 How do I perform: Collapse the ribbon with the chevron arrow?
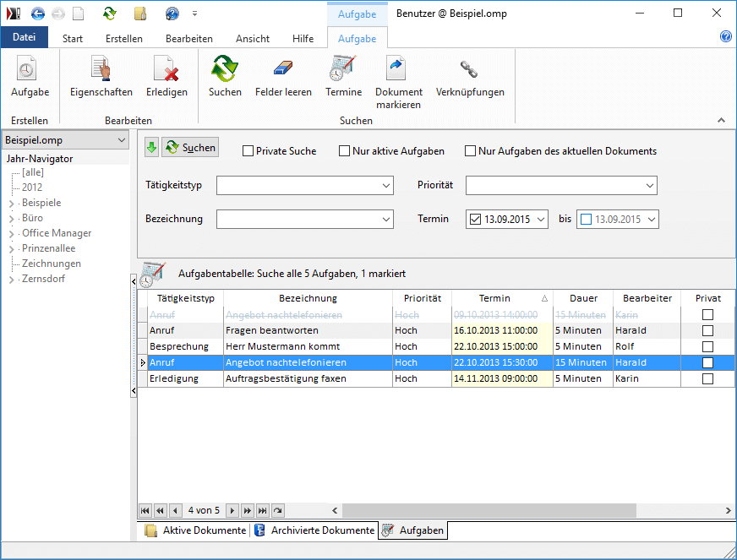pos(721,120)
